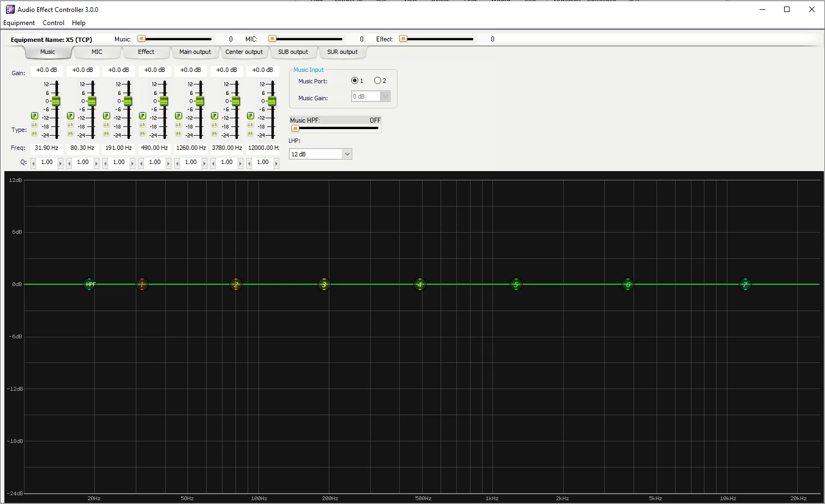The image size is (825, 504).
Task: Select the HPF node on the EQ graph
Action: point(90,284)
